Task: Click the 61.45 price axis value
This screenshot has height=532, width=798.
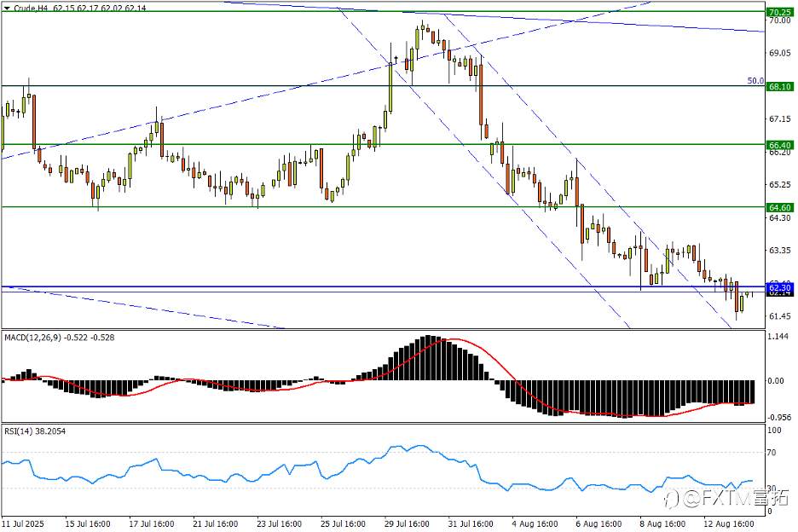Action: 780,316
